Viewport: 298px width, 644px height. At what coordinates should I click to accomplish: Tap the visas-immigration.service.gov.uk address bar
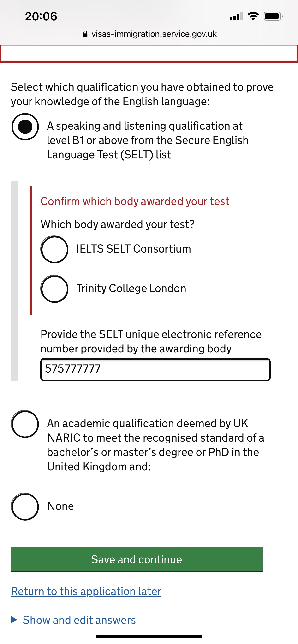pyautogui.click(x=154, y=34)
